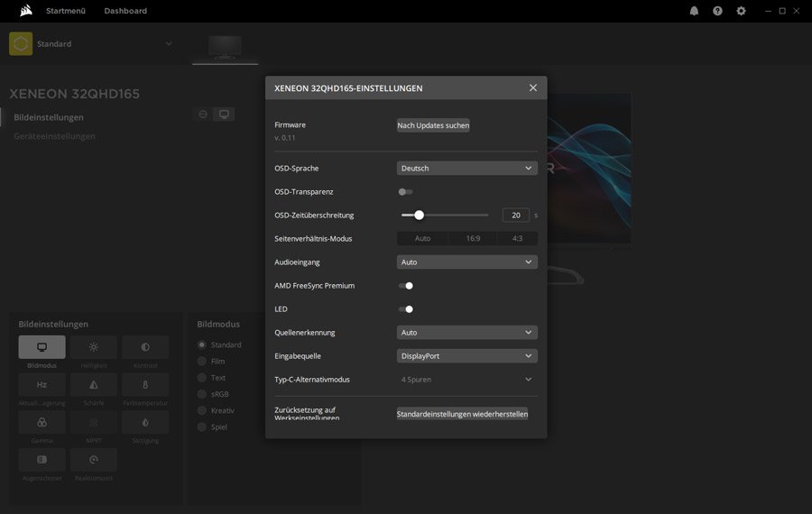Open the Dashboard tab
The image size is (812, 514).
coord(125,11)
